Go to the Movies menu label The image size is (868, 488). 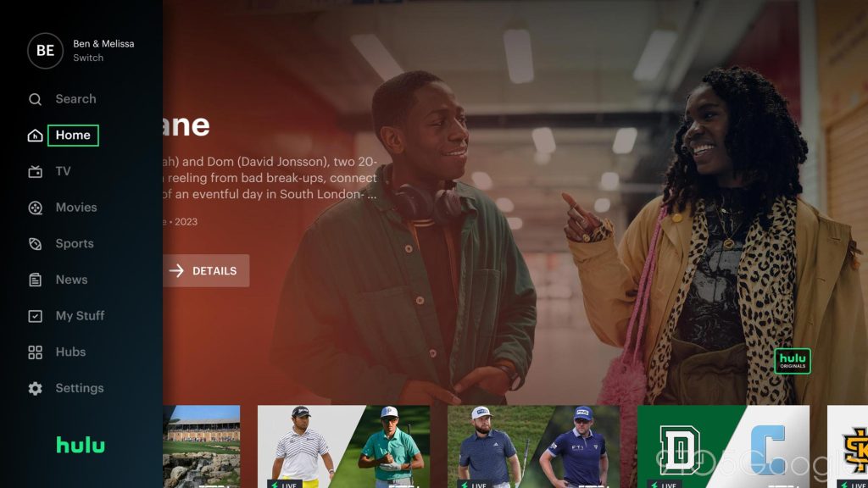pyautogui.click(x=76, y=208)
